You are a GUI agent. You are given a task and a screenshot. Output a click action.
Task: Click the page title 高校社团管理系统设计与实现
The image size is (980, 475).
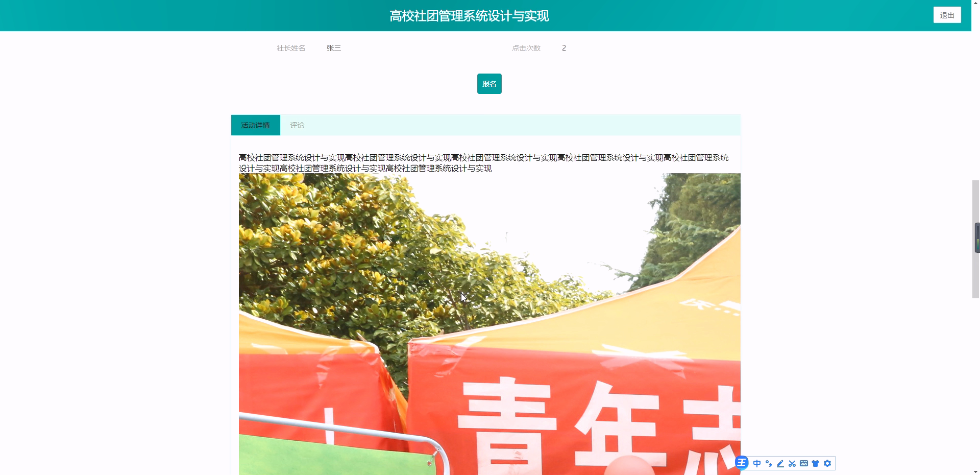[469, 15]
